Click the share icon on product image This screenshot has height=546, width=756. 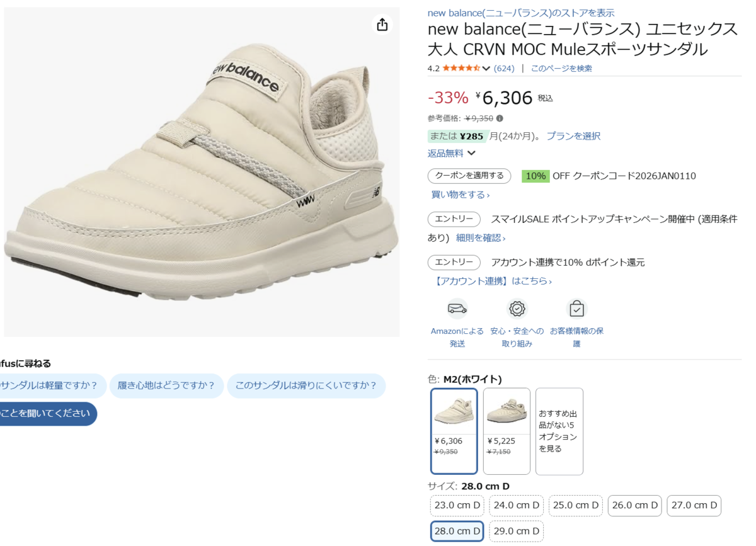(x=382, y=25)
